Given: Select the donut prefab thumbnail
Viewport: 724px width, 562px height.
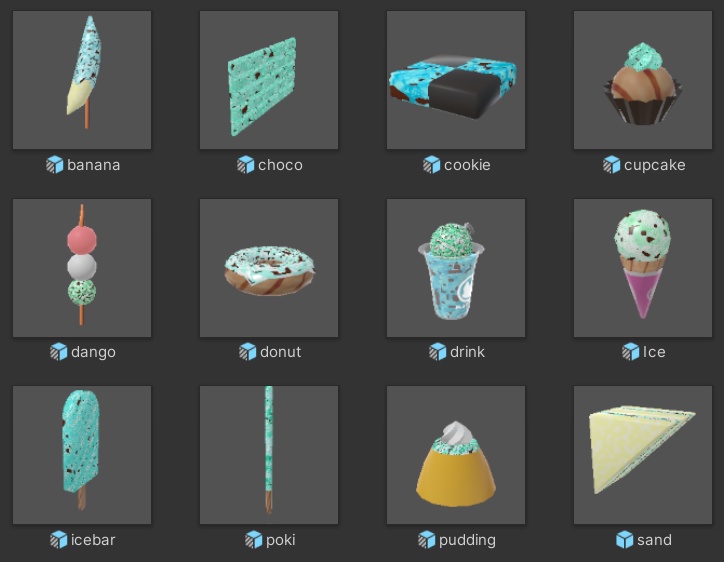Looking at the screenshot, I should tap(269, 268).
